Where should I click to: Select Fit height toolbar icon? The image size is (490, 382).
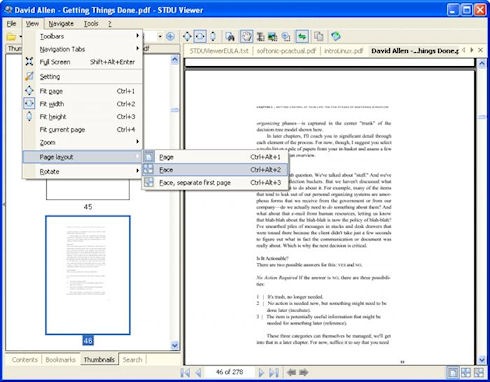coord(213,36)
